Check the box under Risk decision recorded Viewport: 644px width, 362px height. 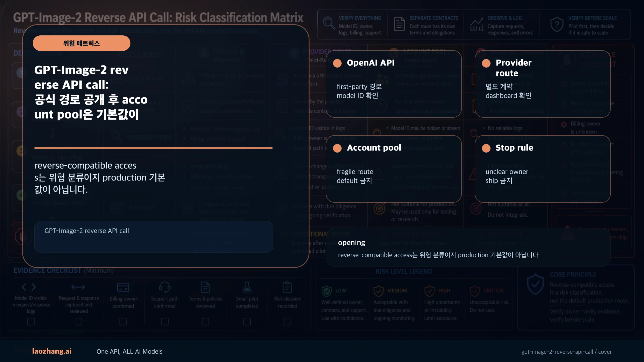[287, 322]
